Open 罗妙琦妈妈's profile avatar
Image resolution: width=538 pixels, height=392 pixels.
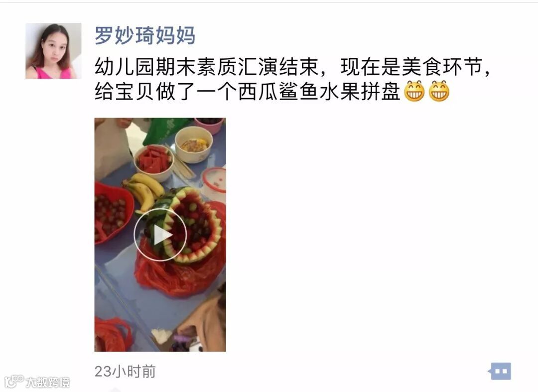[x=53, y=51]
